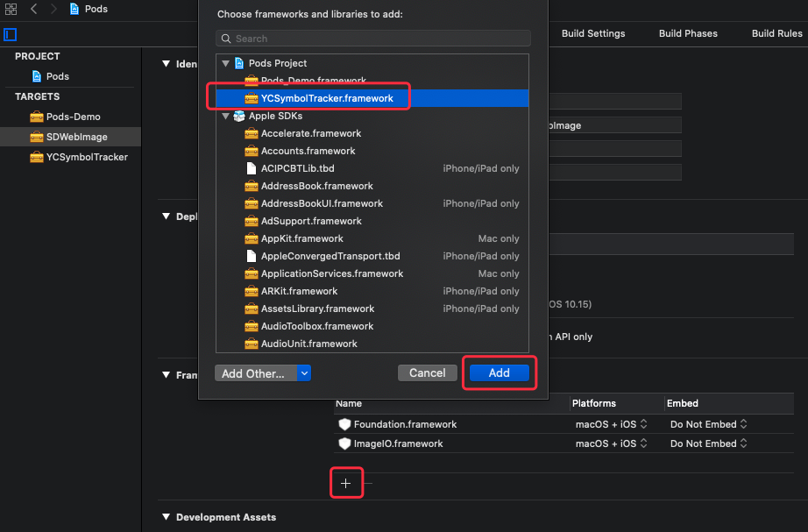Image resolution: width=808 pixels, height=532 pixels.
Task: Click the ACIPCBTLib.tbd file icon
Action: [252, 168]
